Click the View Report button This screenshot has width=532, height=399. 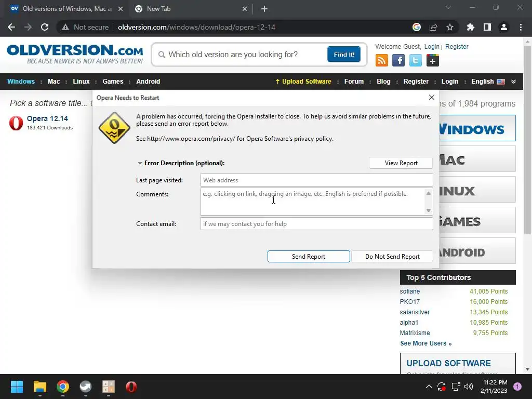(401, 163)
